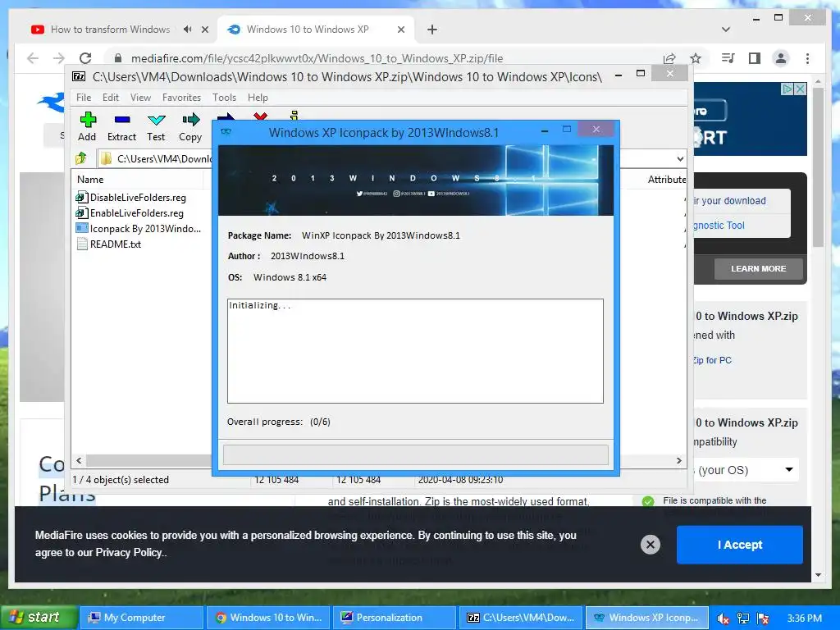This screenshot has width=840, height=630.
Task: Open the 7-Zip Edit menu
Action: [x=111, y=98]
